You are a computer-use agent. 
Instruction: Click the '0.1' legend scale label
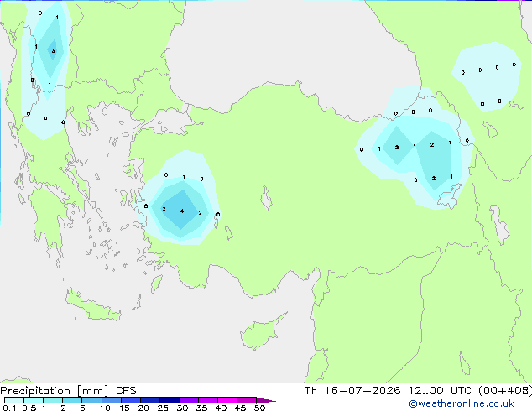9,408
